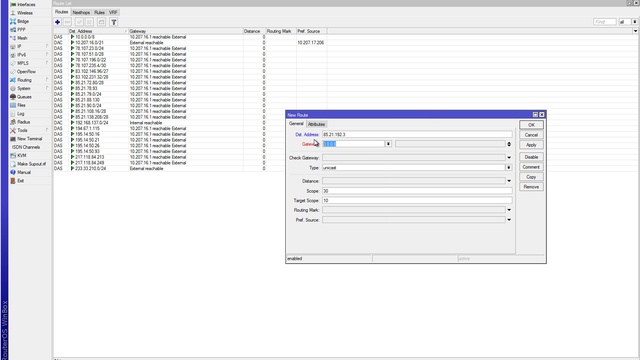Image resolution: width=640 pixels, height=360 pixels.
Task: Open the Bridge section in sidebar
Action: (23, 21)
